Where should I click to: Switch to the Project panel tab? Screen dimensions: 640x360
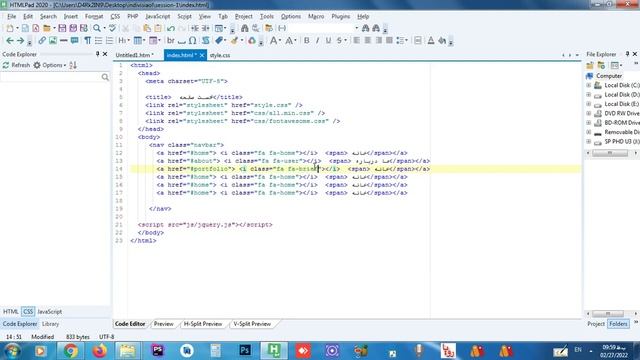click(x=596, y=324)
